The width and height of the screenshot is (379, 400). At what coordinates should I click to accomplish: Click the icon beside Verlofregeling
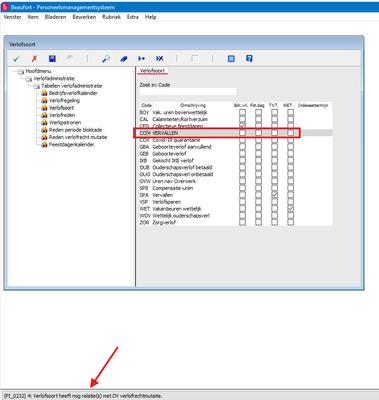tap(44, 100)
